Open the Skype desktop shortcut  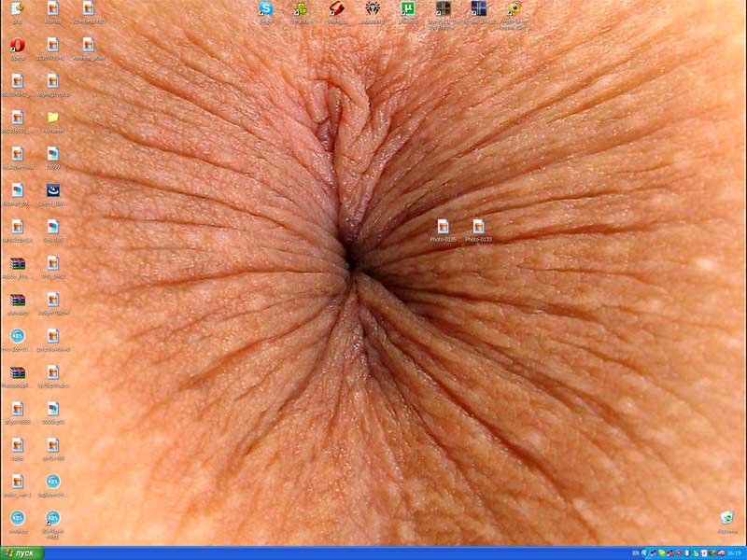point(266,9)
